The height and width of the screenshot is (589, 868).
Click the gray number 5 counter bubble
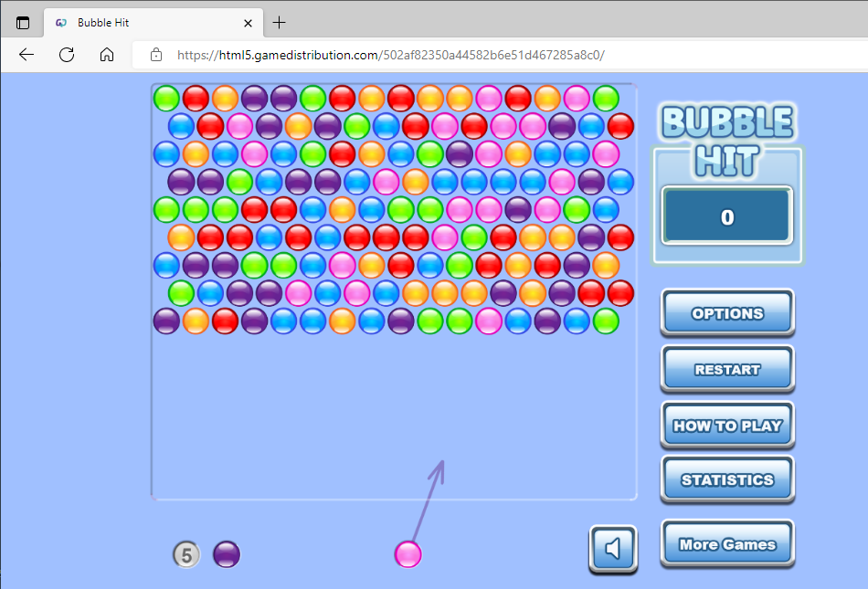186,554
